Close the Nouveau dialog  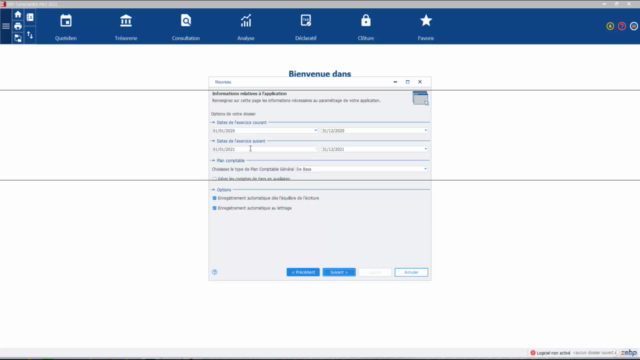420,82
